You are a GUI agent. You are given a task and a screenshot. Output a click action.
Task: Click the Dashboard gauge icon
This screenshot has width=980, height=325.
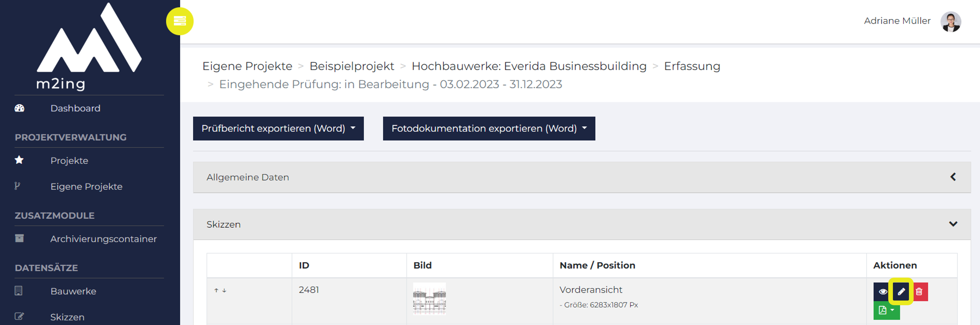click(x=19, y=108)
